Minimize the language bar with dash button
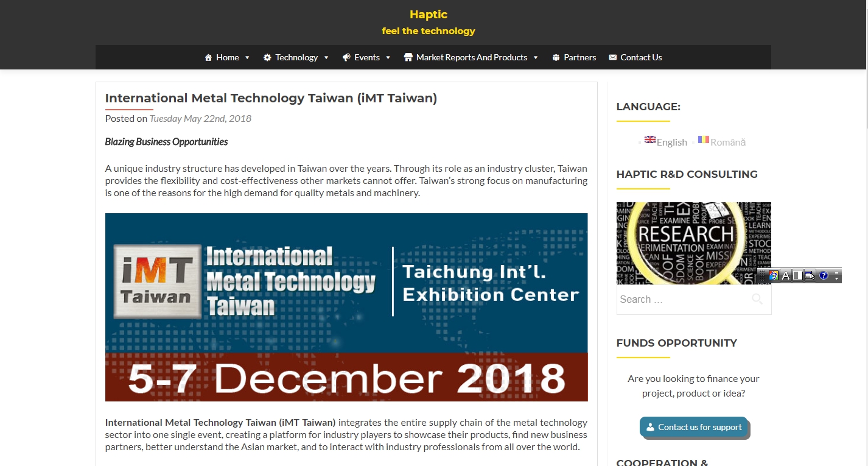This screenshot has height=466, width=868. (x=837, y=273)
